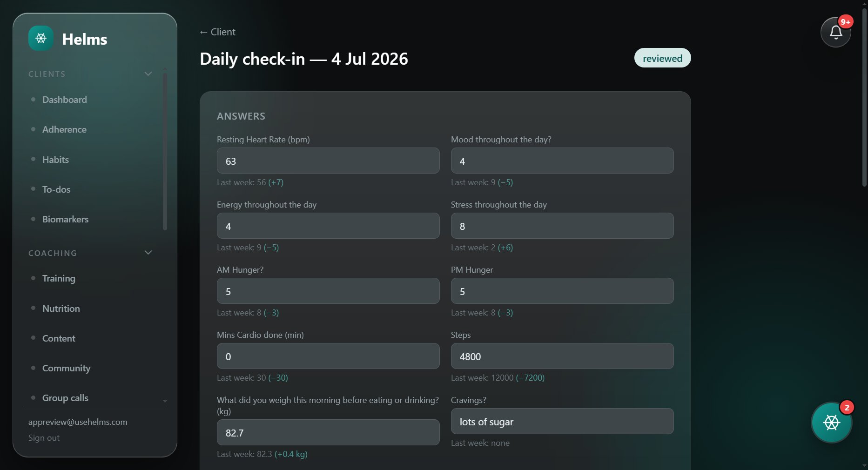The height and width of the screenshot is (470, 868).
Task: Focus the Energy throughout the day field
Action: tap(328, 226)
